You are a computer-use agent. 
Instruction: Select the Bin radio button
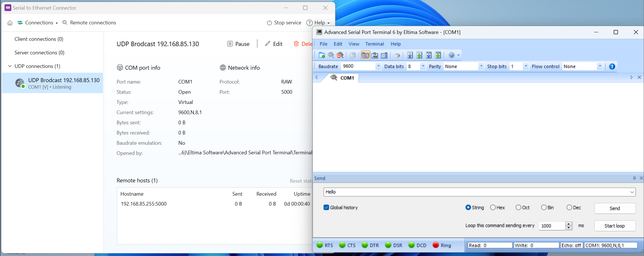click(x=544, y=207)
